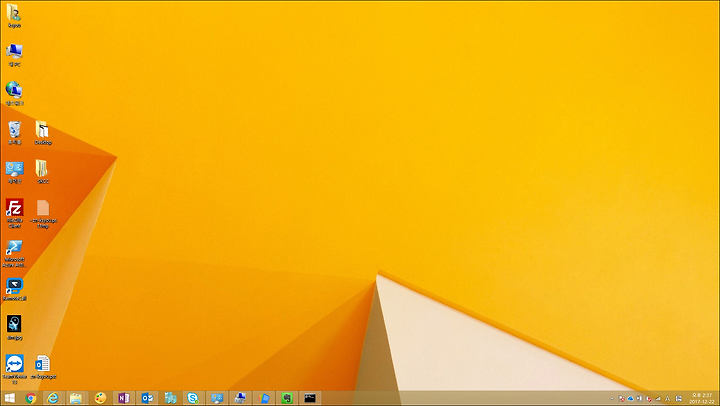This screenshot has width=720, height=406.
Task: Open the taskbar icon right of Skype
Action: (x=216, y=398)
